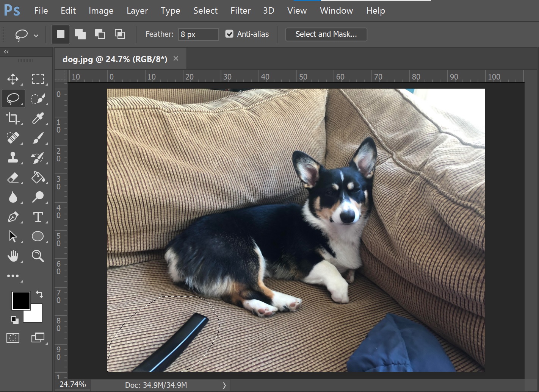This screenshot has height=392, width=539.
Task: Expand the status bar info arrow
Action: (x=224, y=385)
